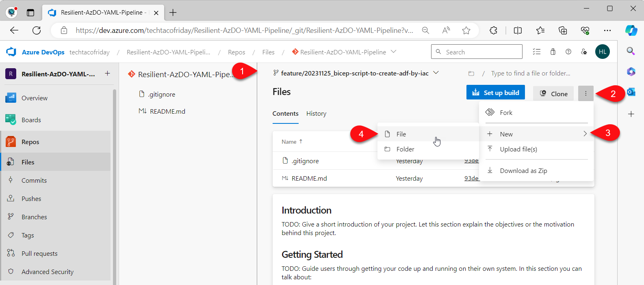This screenshot has width=644, height=285.
Task: Open new browser tab with plus
Action: coord(173,13)
